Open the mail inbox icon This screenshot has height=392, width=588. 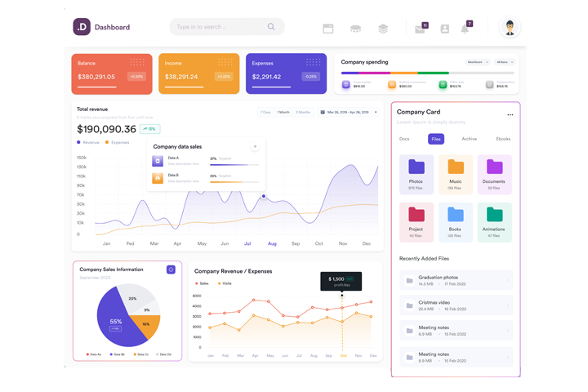[x=420, y=29]
